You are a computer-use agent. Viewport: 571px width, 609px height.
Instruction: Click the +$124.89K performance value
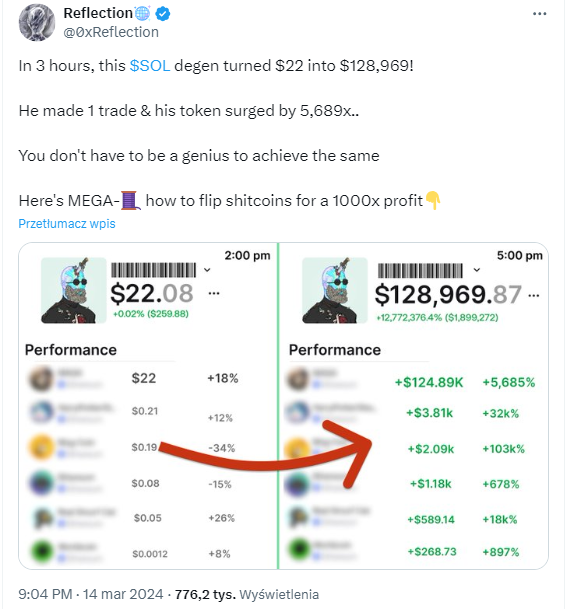[429, 382]
